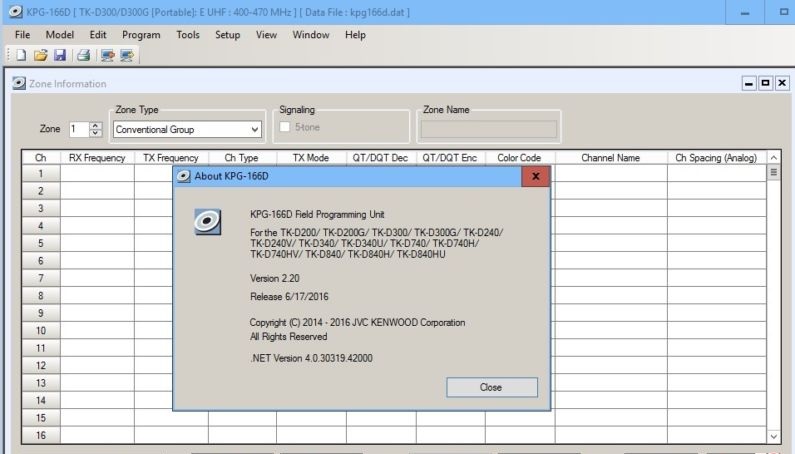Click the Open folder toolbar icon

(x=41, y=55)
